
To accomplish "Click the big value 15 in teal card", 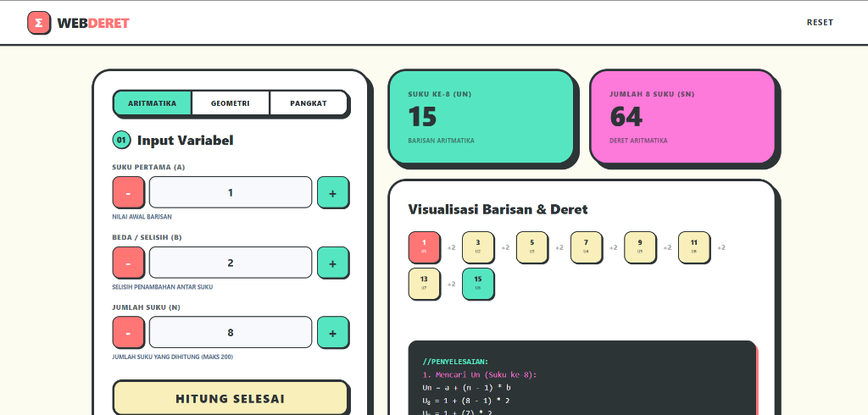I will 422,117.
